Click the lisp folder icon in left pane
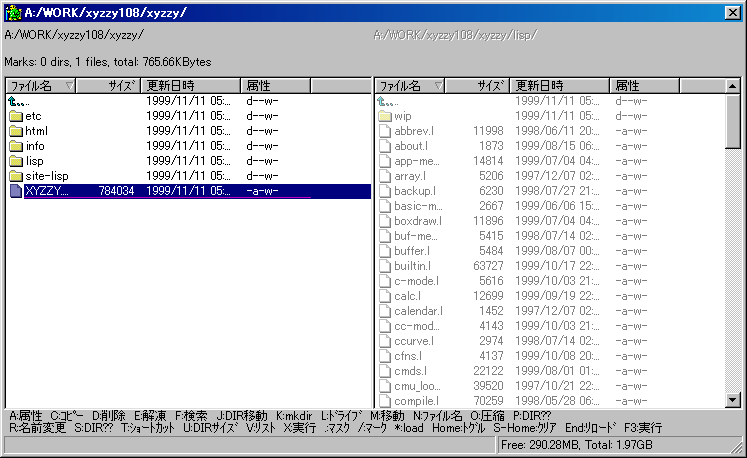747x458 pixels. tap(16, 161)
